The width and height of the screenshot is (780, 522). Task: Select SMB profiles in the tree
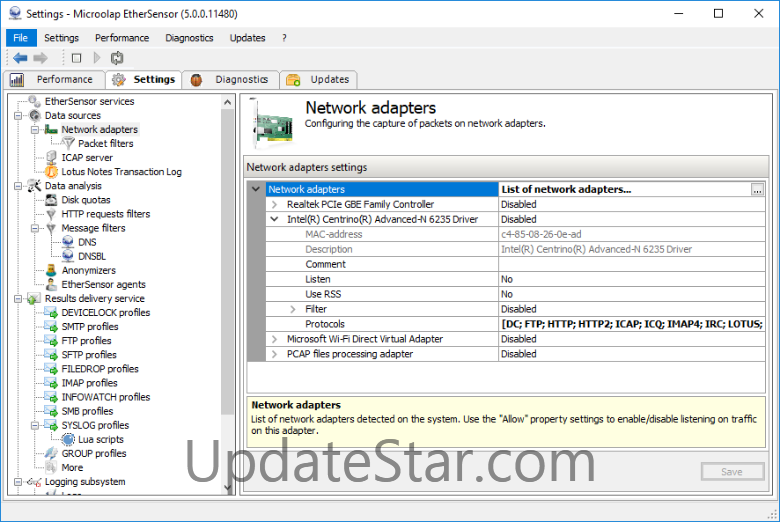pos(88,411)
